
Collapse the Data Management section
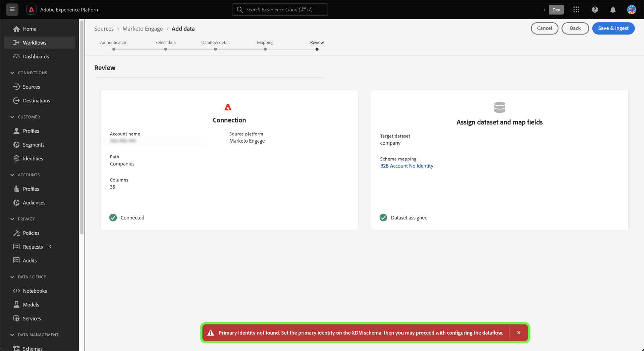12,335
